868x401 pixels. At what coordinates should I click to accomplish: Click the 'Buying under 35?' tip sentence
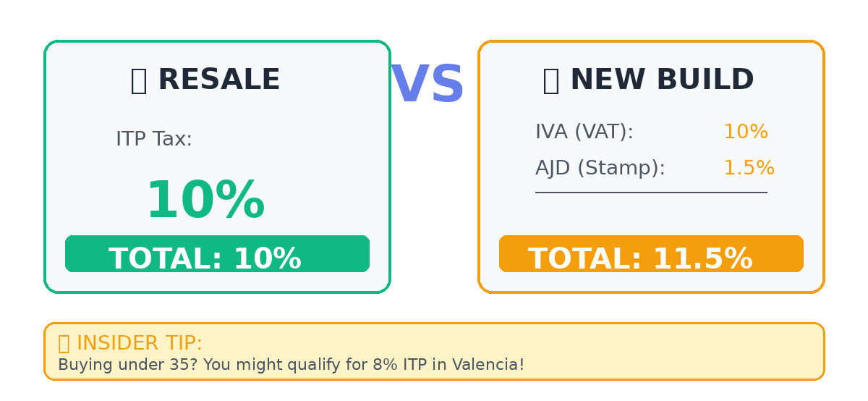[291, 365]
